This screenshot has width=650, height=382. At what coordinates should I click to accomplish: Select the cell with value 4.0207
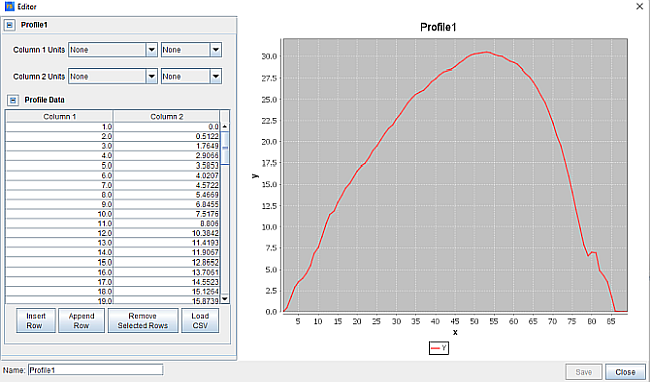pos(166,175)
